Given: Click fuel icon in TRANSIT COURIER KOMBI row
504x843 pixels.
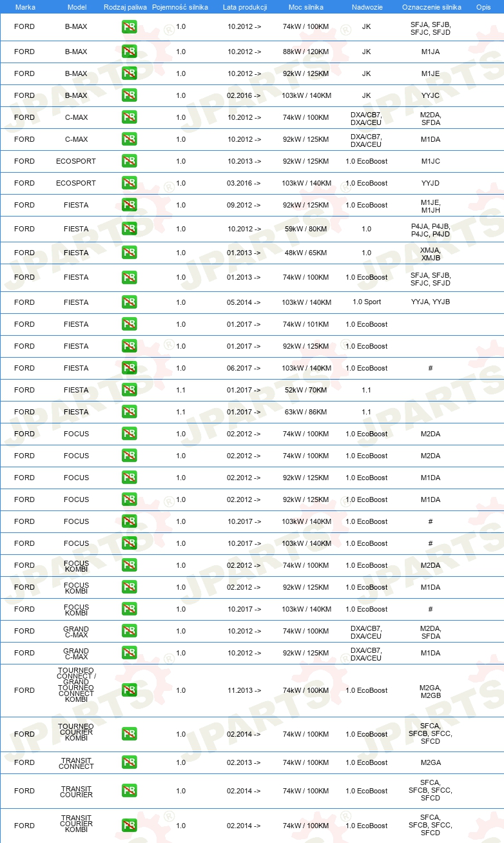Looking at the screenshot, I should pos(130,826).
